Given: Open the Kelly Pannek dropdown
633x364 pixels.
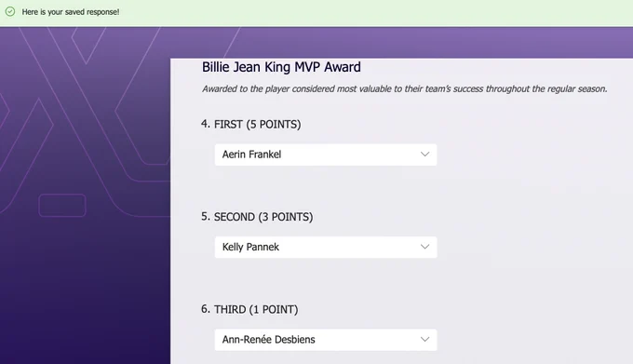Looking at the screenshot, I should pos(326,247).
